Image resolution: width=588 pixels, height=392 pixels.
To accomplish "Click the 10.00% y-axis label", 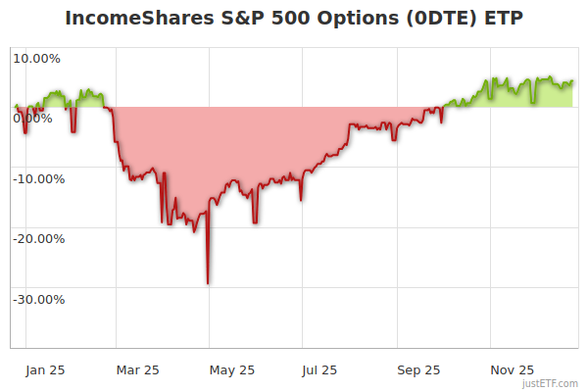I will click(35, 57).
